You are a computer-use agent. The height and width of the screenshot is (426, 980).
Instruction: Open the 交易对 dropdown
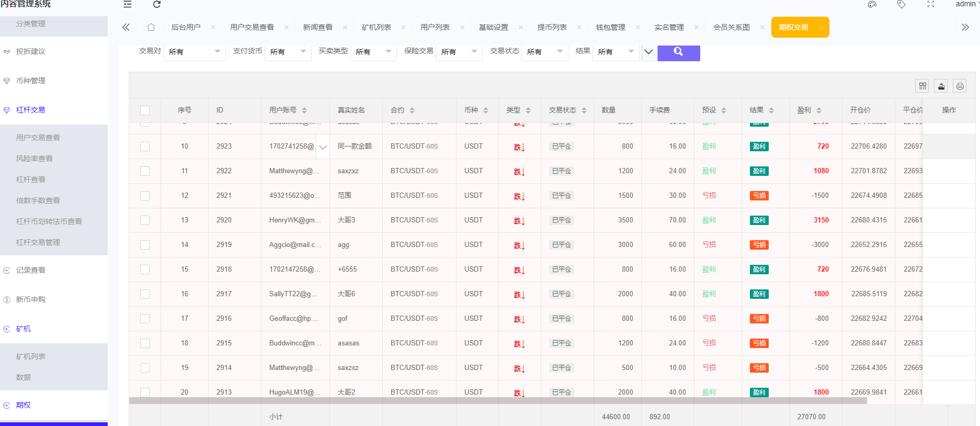194,52
